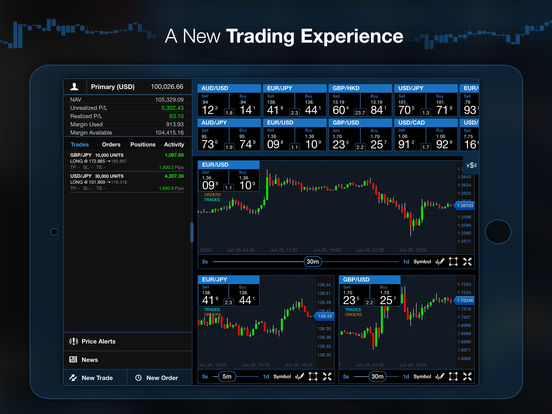The height and width of the screenshot is (414, 552).
Task: Tap the Sell 1.3609 quote in EUR/USD chart header
Action: pyautogui.click(x=213, y=181)
